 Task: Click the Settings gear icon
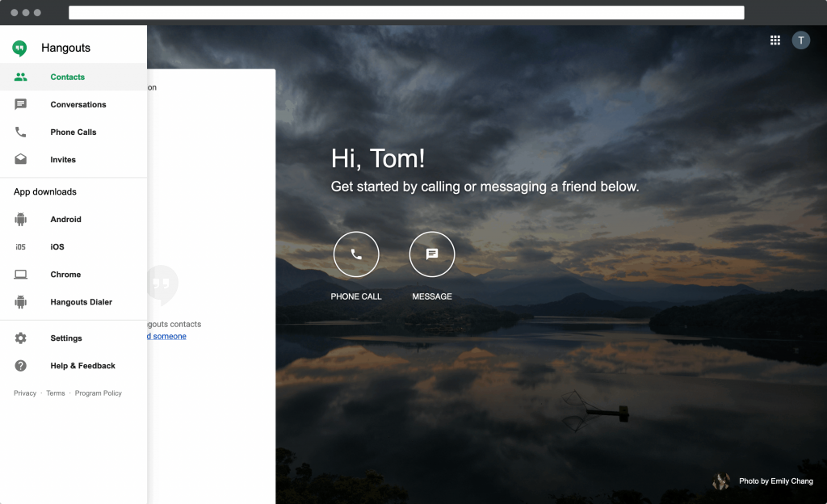[20, 338]
